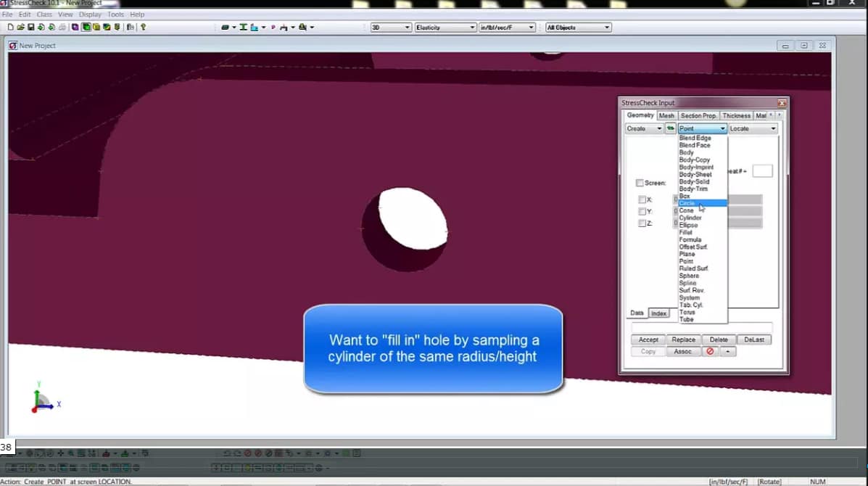The width and height of the screenshot is (868, 486).
Task: Check the X coordinate checkbox
Action: (x=641, y=199)
